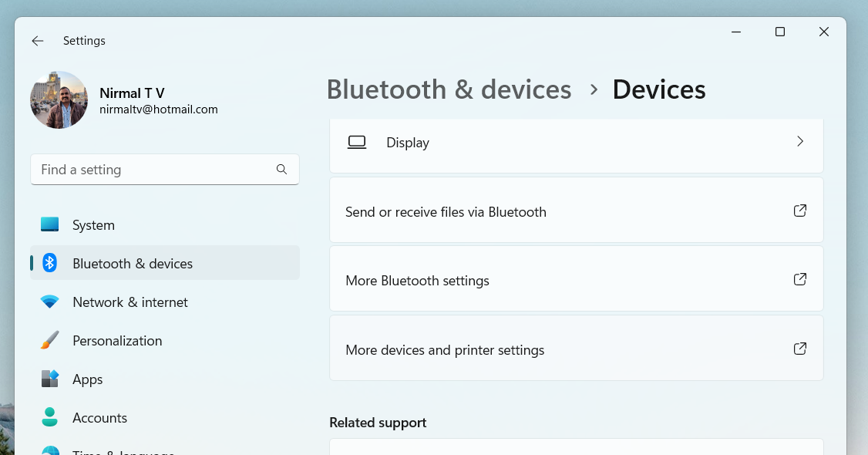The image size is (868, 455).
Task: Click the Display laptop icon
Action: coord(357,142)
